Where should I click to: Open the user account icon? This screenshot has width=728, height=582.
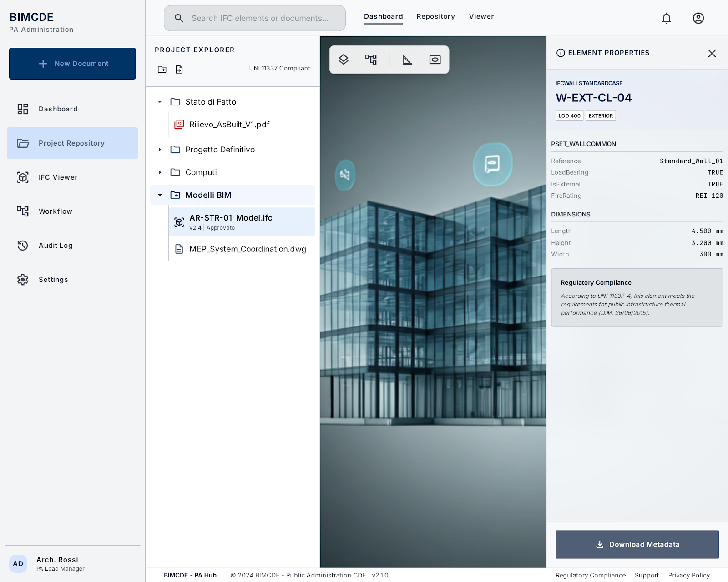[x=698, y=18]
